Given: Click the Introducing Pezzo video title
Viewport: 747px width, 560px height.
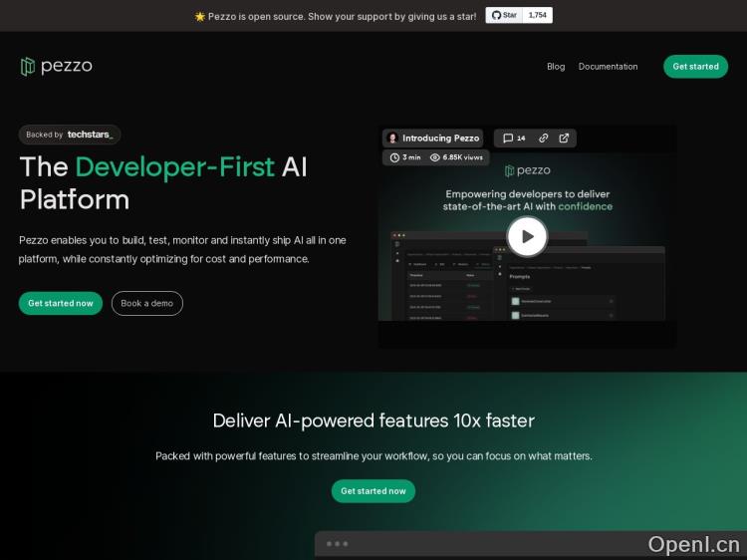Looking at the screenshot, I should click(440, 139).
